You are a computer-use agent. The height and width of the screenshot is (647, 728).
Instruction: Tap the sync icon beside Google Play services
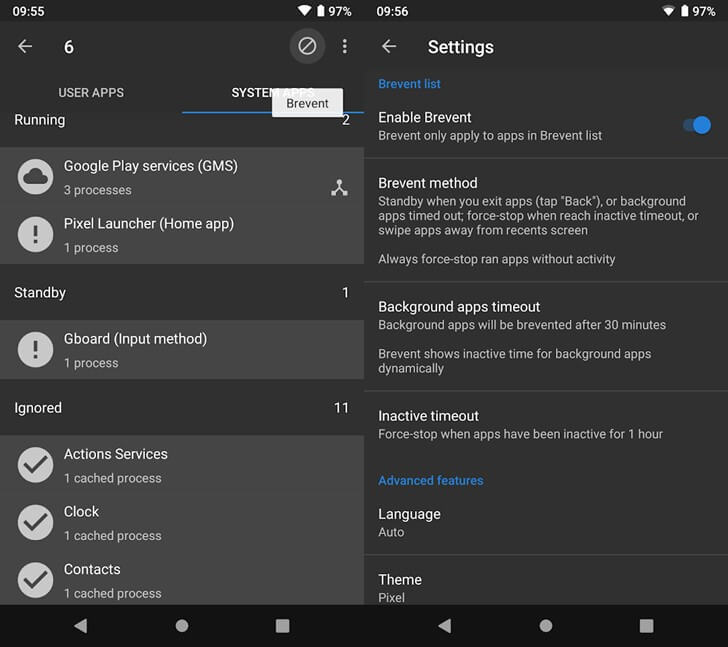coord(339,188)
